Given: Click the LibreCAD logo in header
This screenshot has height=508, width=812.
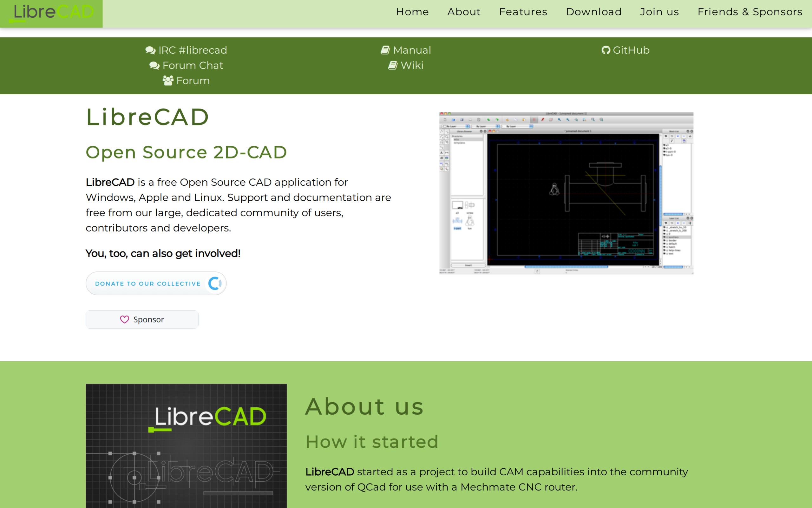Looking at the screenshot, I should [51, 13].
